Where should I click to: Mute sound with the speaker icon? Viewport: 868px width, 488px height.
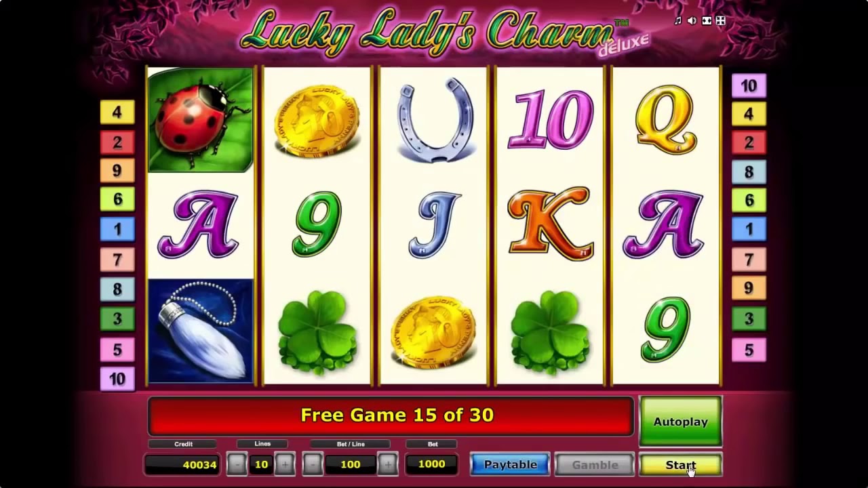point(692,21)
